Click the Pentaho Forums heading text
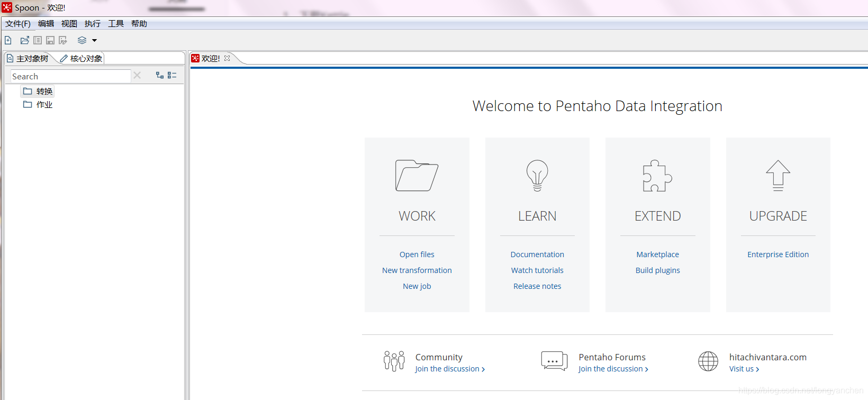 pyautogui.click(x=612, y=357)
